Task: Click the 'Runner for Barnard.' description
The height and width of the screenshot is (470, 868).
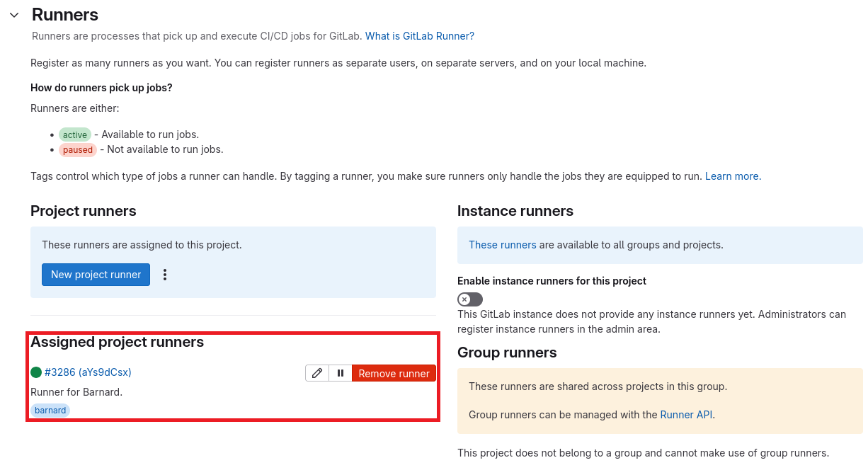Action: pyautogui.click(x=76, y=392)
